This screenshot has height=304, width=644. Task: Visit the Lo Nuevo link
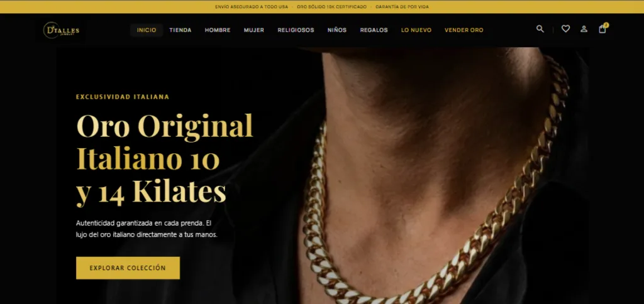[x=416, y=30]
